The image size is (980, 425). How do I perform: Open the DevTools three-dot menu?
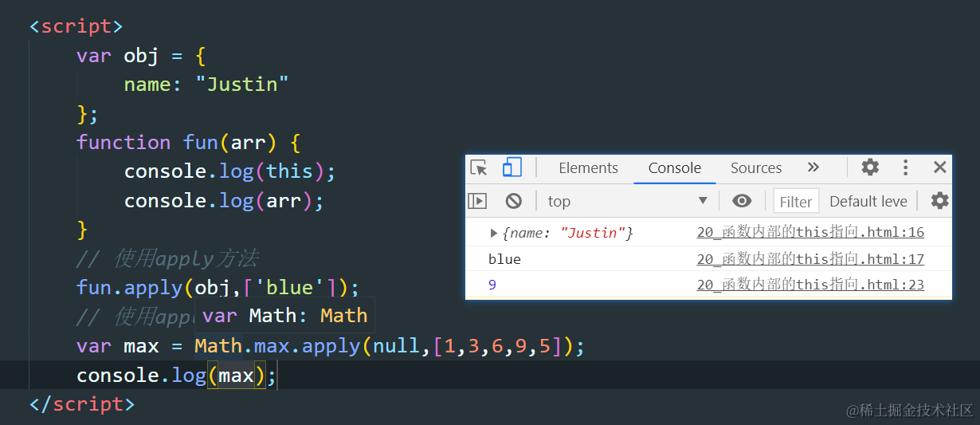click(905, 167)
